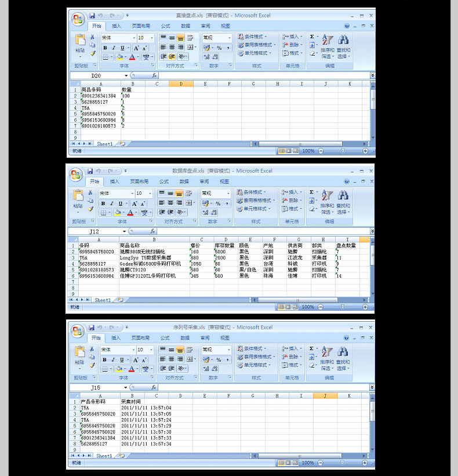Open number format 常规 dropdown in 直接盘点.xls
Viewport: 458px width, 476px height.
click(x=229, y=38)
